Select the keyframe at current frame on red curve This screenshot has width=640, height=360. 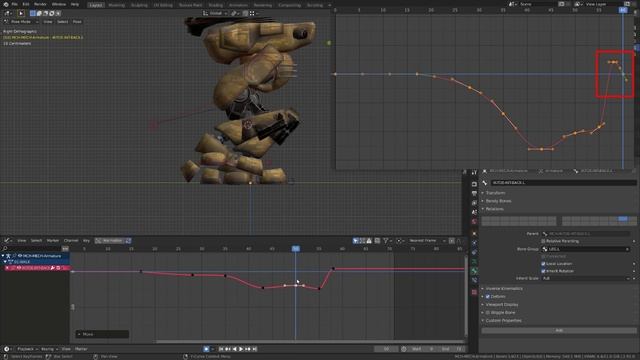[x=296, y=285]
